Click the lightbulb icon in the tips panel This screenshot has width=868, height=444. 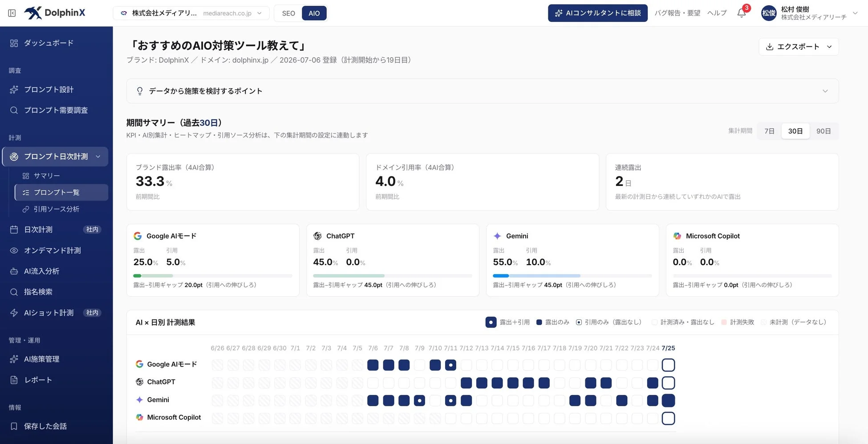point(140,91)
